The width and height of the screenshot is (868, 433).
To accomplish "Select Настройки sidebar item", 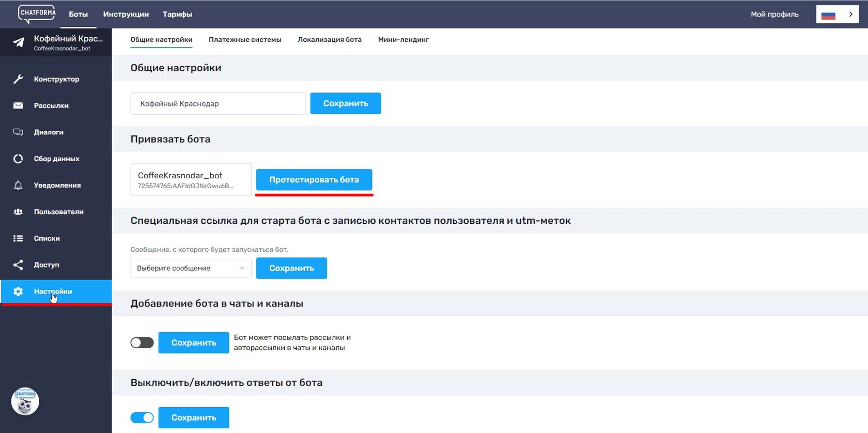I will [56, 291].
